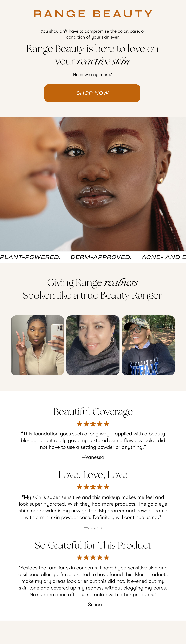This screenshot has height=644, width=186.
Task: Click the Love, Love, Love review heading
Action: [x=93, y=475]
